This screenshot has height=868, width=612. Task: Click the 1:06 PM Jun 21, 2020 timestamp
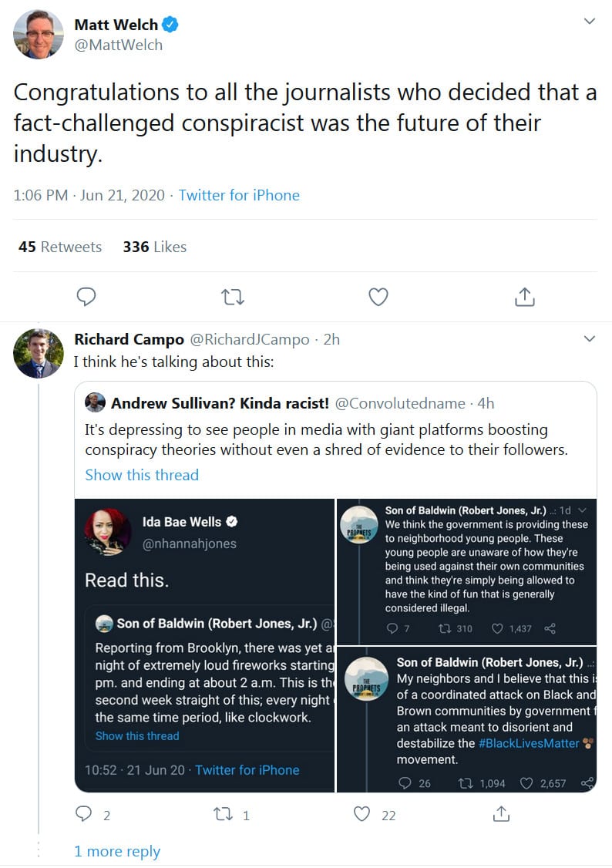point(89,195)
